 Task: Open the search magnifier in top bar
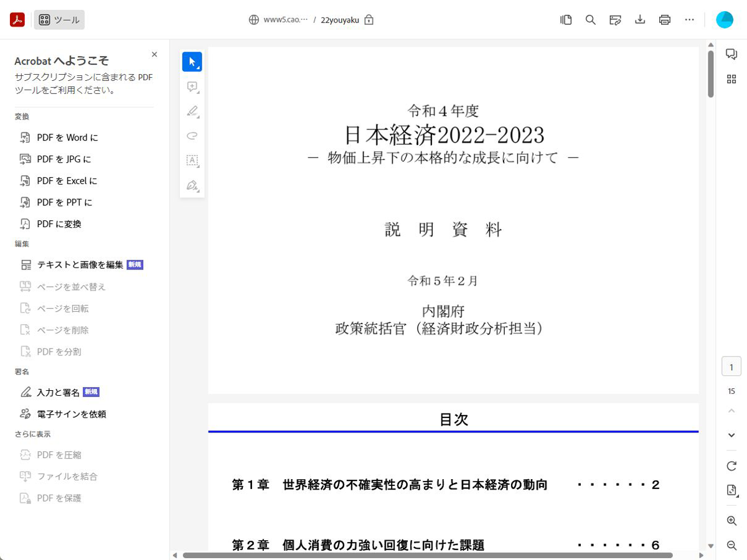click(x=591, y=20)
